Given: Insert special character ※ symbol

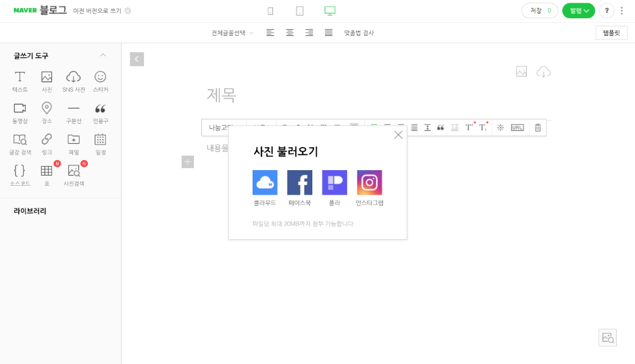Looking at the screenshot, I should pyautogui.click(x=501, y=128).
